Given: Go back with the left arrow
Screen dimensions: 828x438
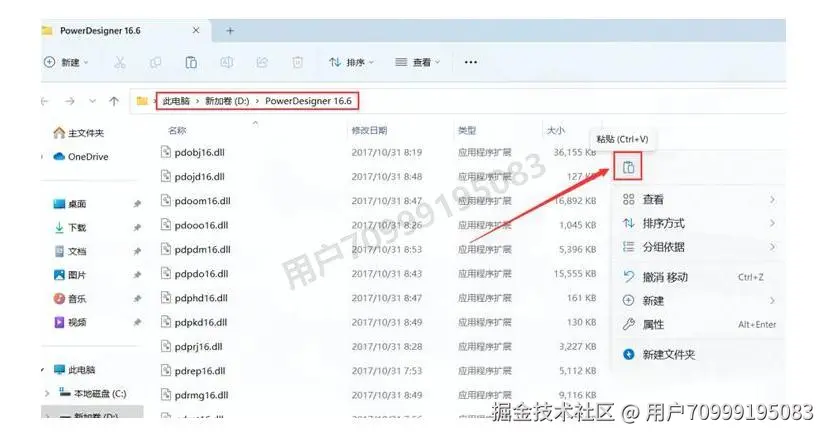Looking at the screenshot, I should (45, 101).
